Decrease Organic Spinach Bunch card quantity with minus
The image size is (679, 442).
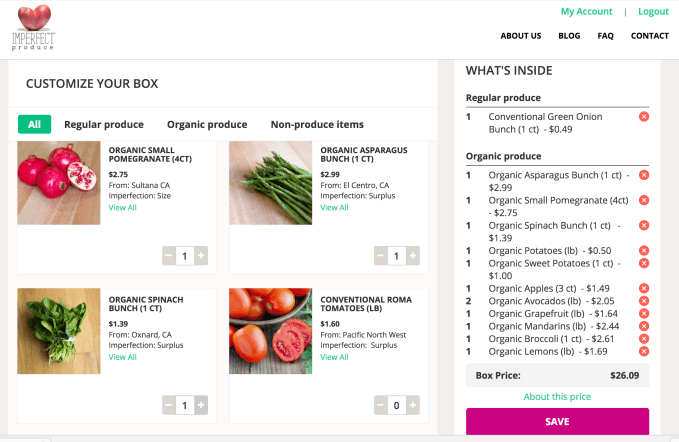[169, 405]
